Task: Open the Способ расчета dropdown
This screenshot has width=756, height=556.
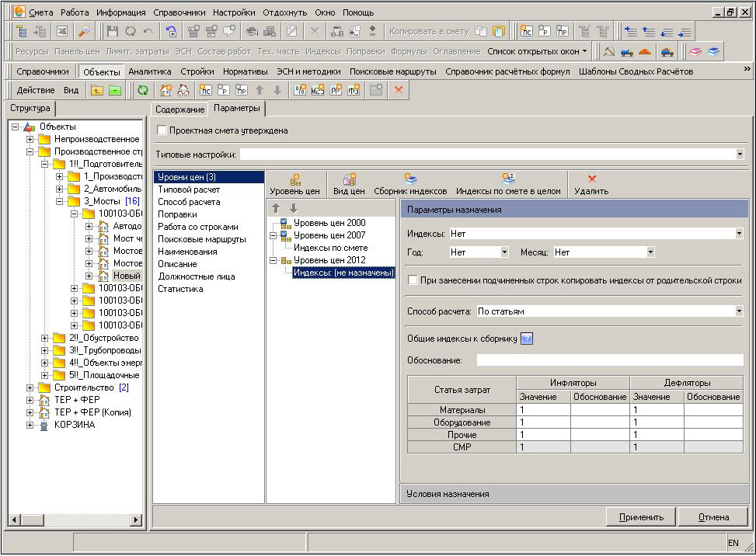Action: [739, 311]
